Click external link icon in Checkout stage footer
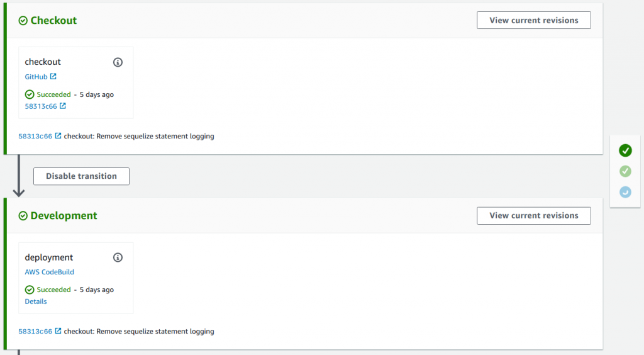 [x=58, y=135]
